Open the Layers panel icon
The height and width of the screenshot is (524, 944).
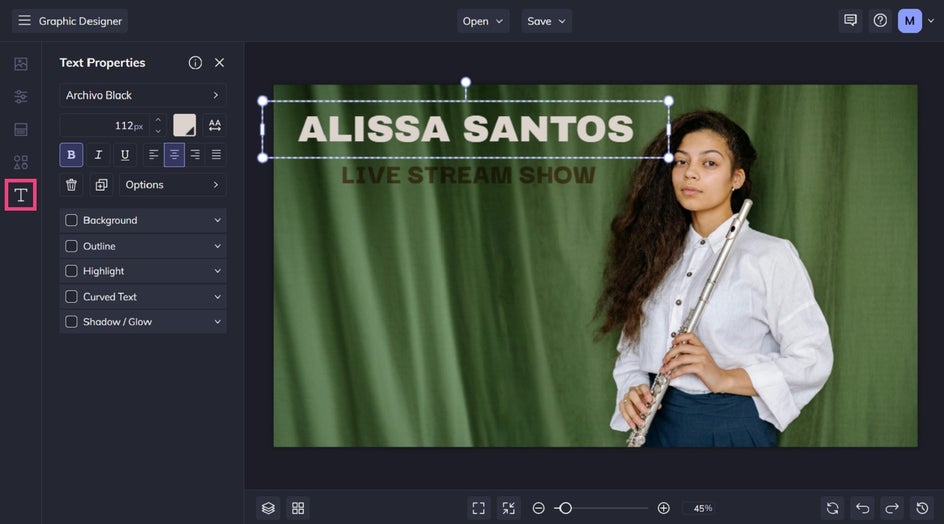coord(268,508)
